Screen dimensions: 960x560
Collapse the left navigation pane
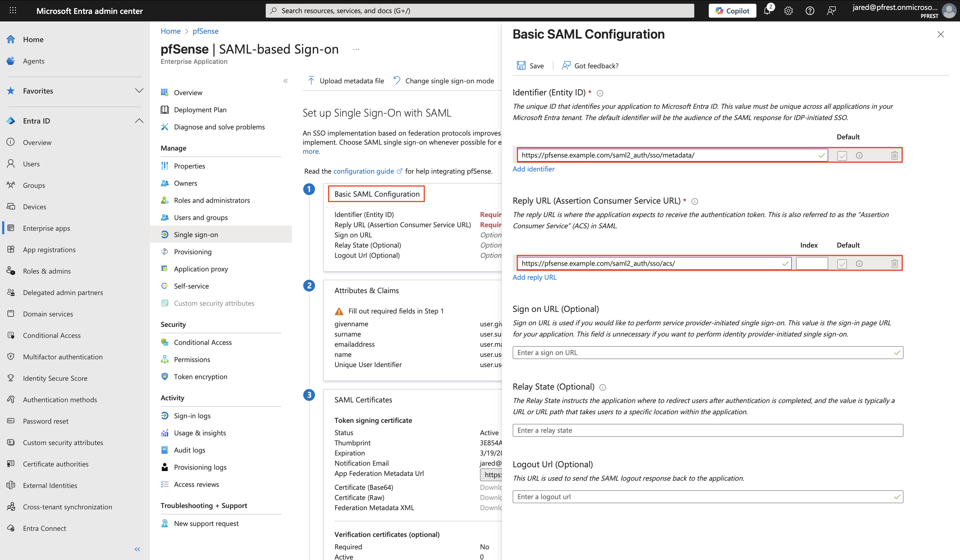point(137,549)
